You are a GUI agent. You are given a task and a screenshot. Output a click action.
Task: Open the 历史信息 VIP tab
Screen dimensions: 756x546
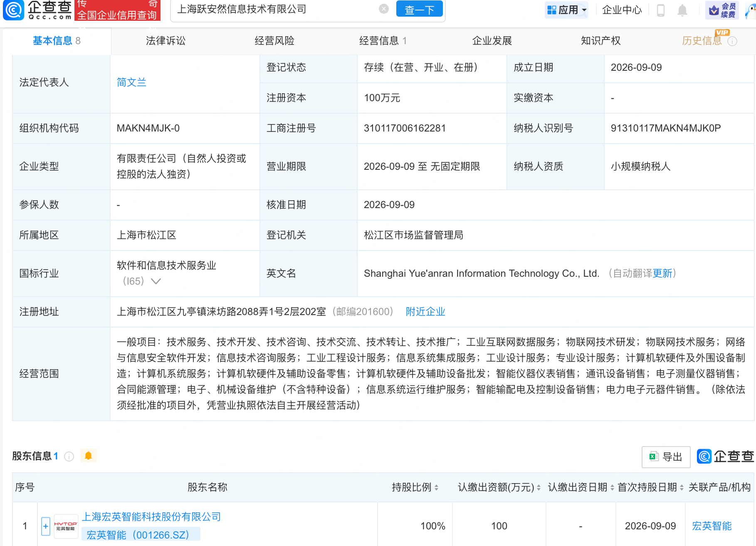[x=702, y=41]
